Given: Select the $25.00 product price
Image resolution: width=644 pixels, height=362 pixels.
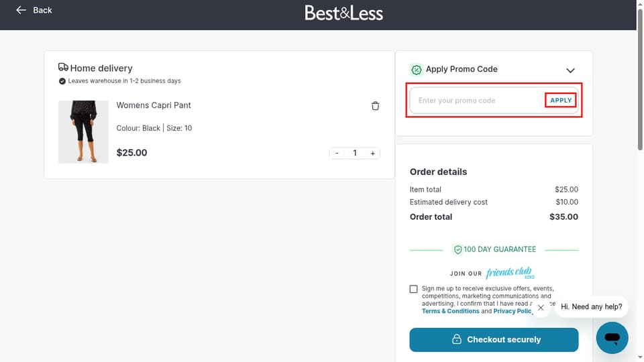Looking at the screenshot, I should pyautogui.click(x=131, y=153).
